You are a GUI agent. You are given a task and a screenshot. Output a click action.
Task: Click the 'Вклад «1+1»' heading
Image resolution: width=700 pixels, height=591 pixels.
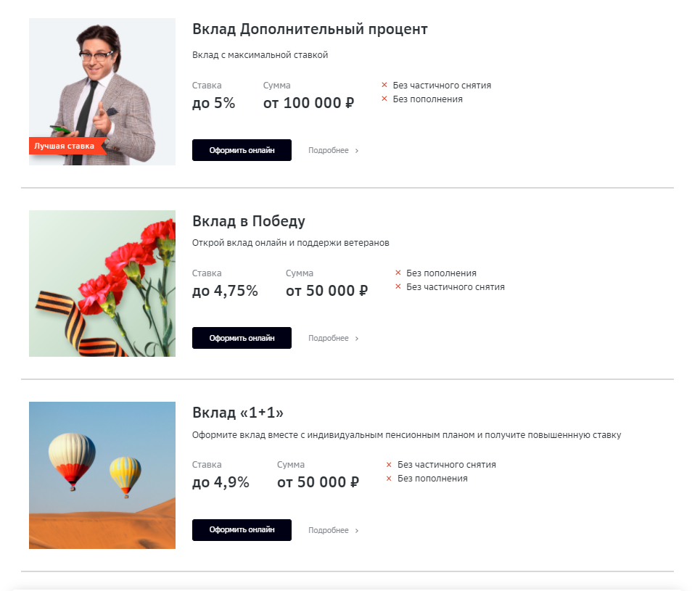238,413
